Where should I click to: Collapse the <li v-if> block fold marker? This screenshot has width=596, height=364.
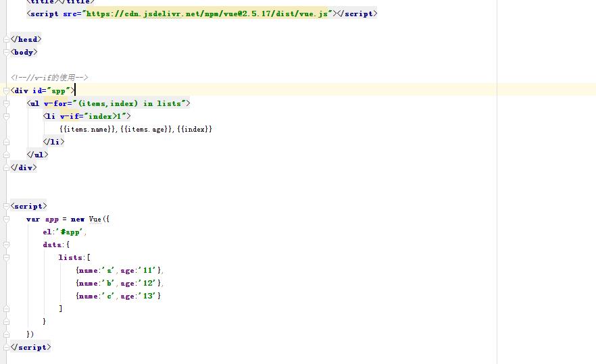point(6,116)
